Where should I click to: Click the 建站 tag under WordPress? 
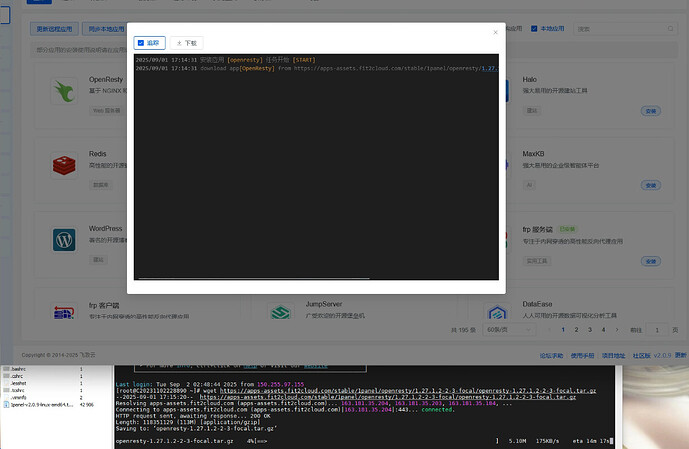click(98, 260)
